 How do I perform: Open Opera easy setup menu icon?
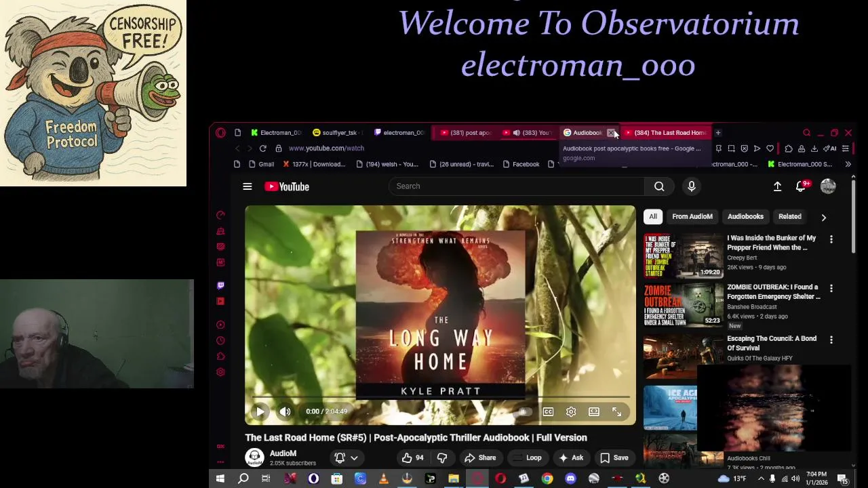(x=846, y=148)
